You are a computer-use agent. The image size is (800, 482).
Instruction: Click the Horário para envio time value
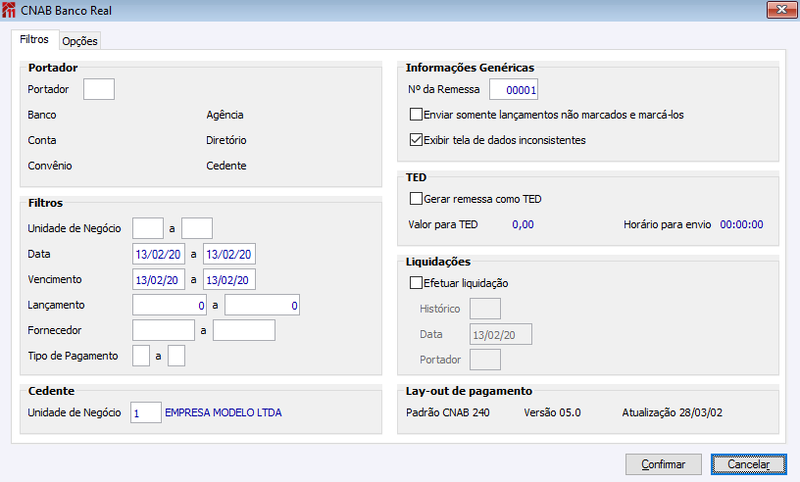click(741, 224)
